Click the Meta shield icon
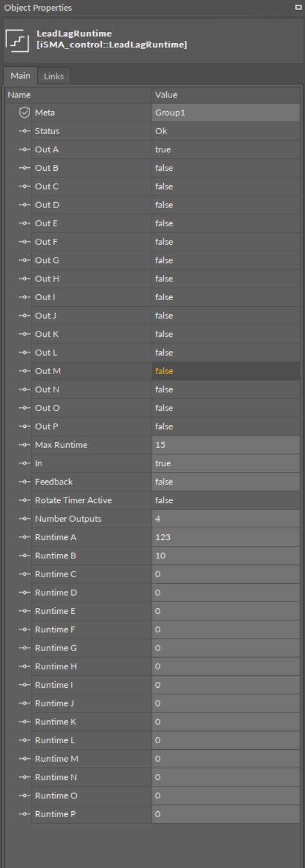 pos(24,112)
